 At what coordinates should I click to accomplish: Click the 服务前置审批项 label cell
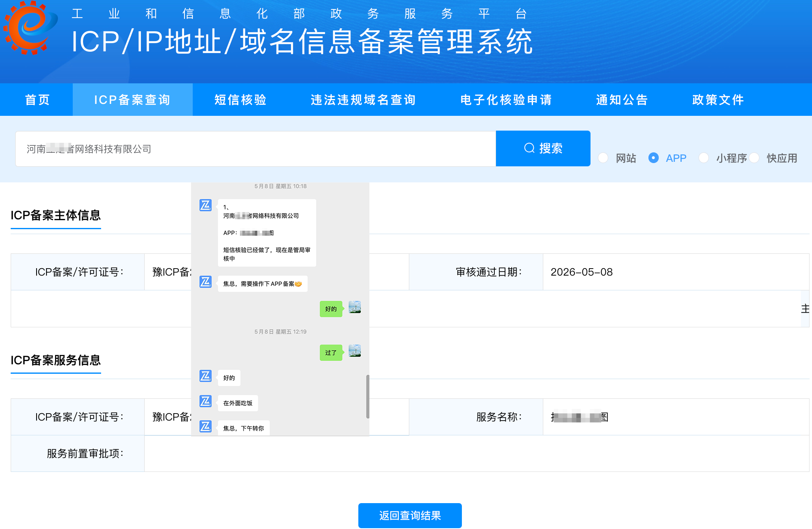pos(78,453)
